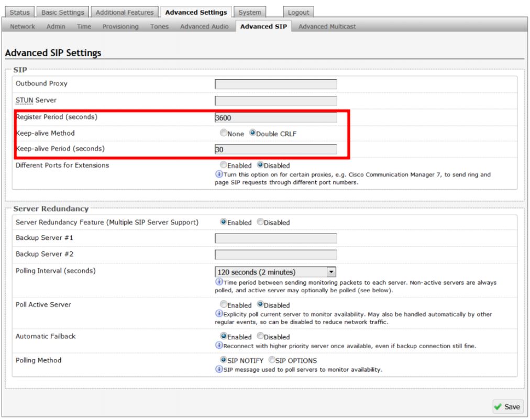Screen dimensions: 530x420
Task: Select SIP OPTIONS polling method
Action: 272,360
